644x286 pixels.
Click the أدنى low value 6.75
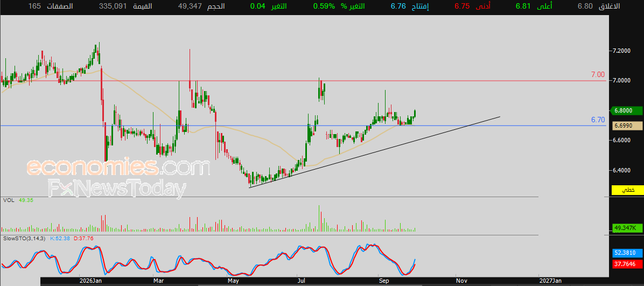pos(461,6)
